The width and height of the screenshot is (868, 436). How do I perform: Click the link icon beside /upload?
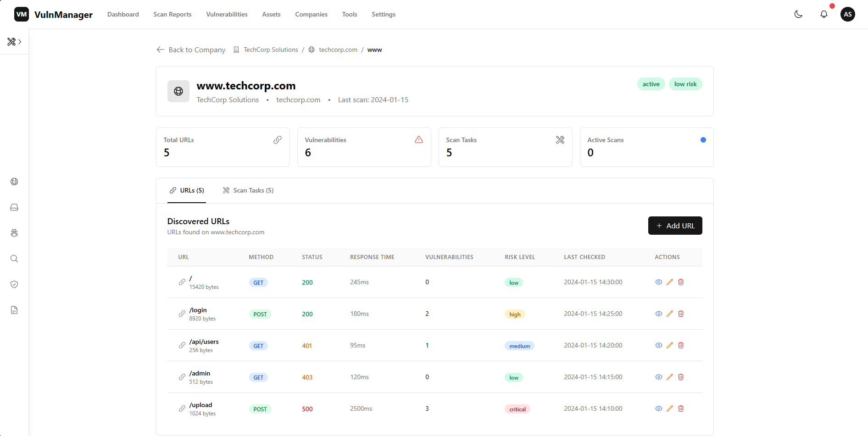pos(182,408)
